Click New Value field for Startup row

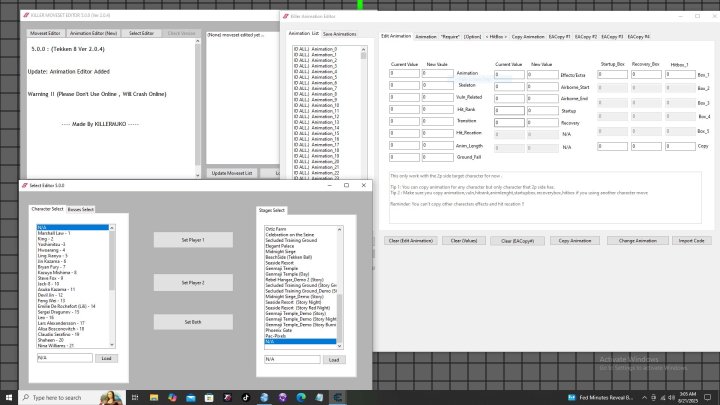(x=543, y=110)
